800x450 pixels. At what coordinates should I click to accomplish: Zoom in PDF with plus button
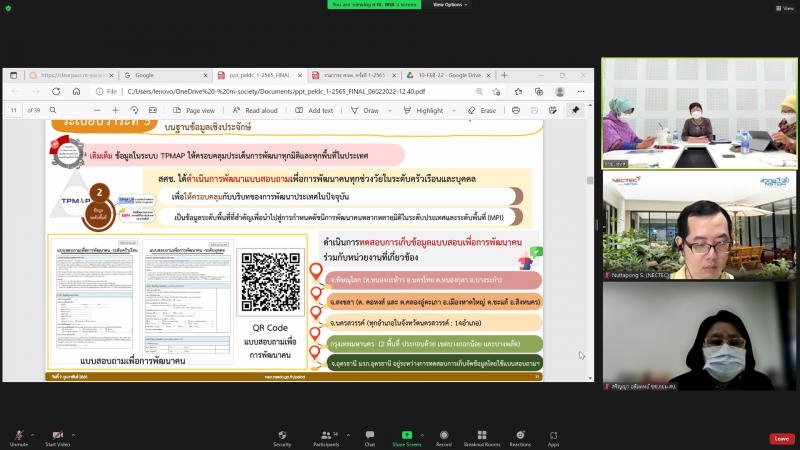(x=115, y=110)
